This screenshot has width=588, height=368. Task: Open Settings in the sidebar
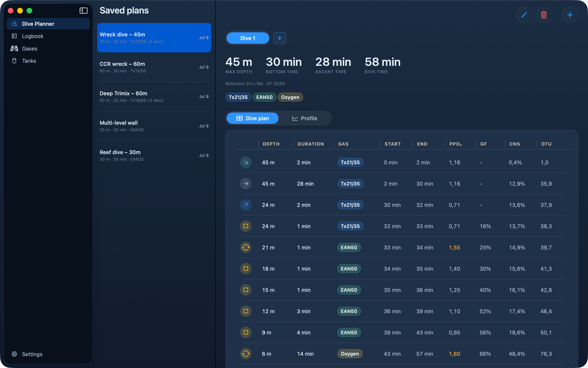(x=48, y=354)
